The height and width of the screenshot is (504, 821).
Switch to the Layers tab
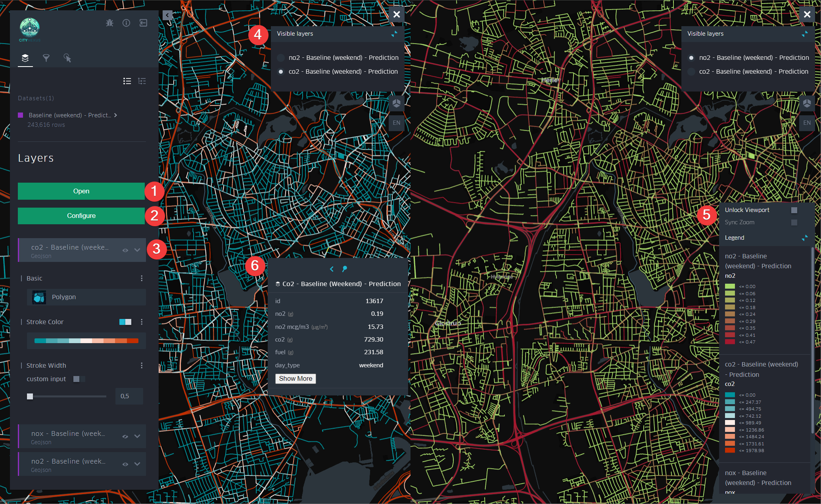point(25,58)
